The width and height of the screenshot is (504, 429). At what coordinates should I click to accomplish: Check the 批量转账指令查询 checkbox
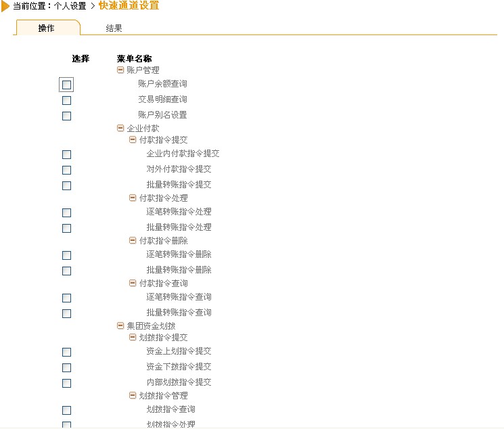[x=66, y=313]
